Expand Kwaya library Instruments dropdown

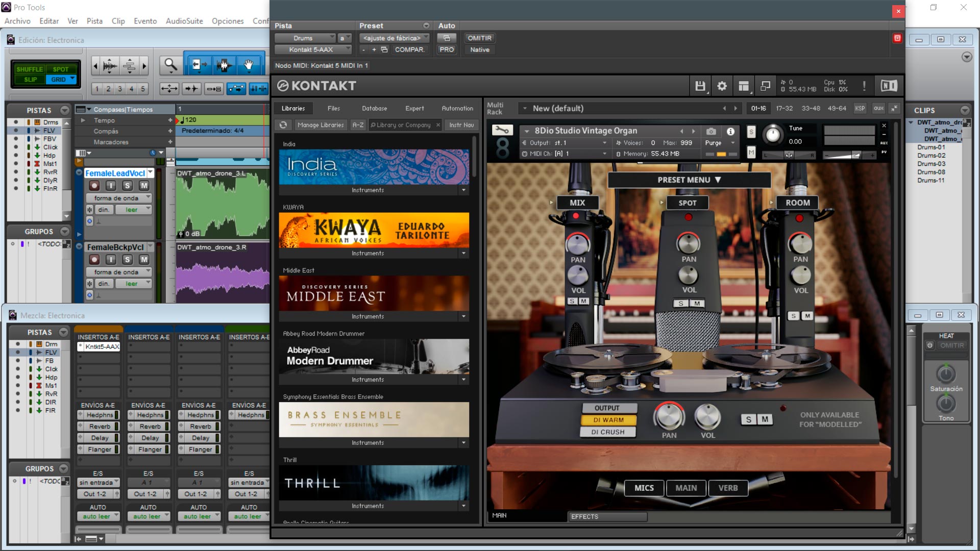(x=463, y=254)
